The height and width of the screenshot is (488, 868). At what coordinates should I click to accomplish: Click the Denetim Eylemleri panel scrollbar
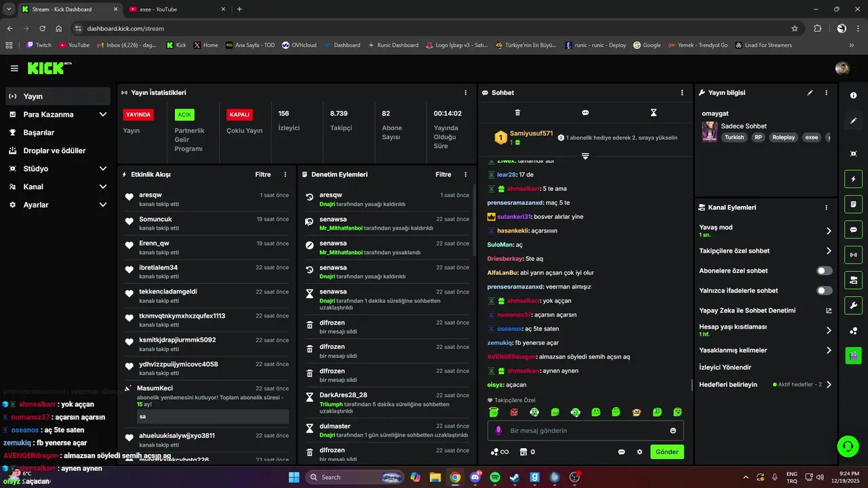tap(474, 220)
